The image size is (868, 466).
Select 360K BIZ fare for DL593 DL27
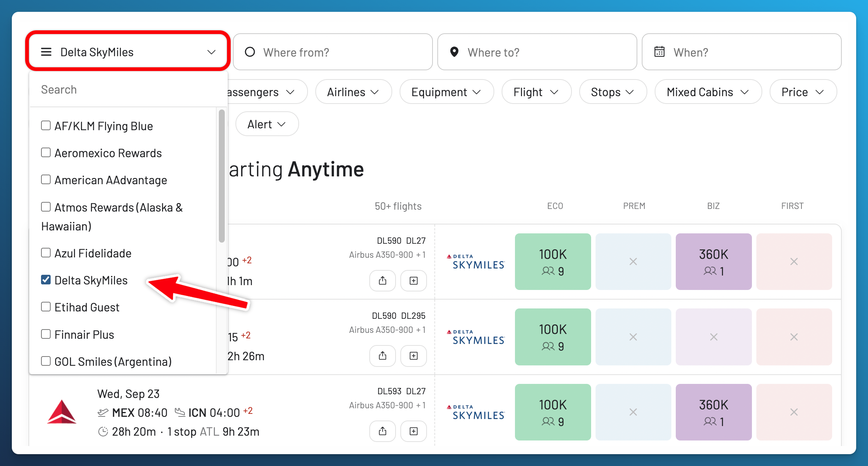[713, 412]
